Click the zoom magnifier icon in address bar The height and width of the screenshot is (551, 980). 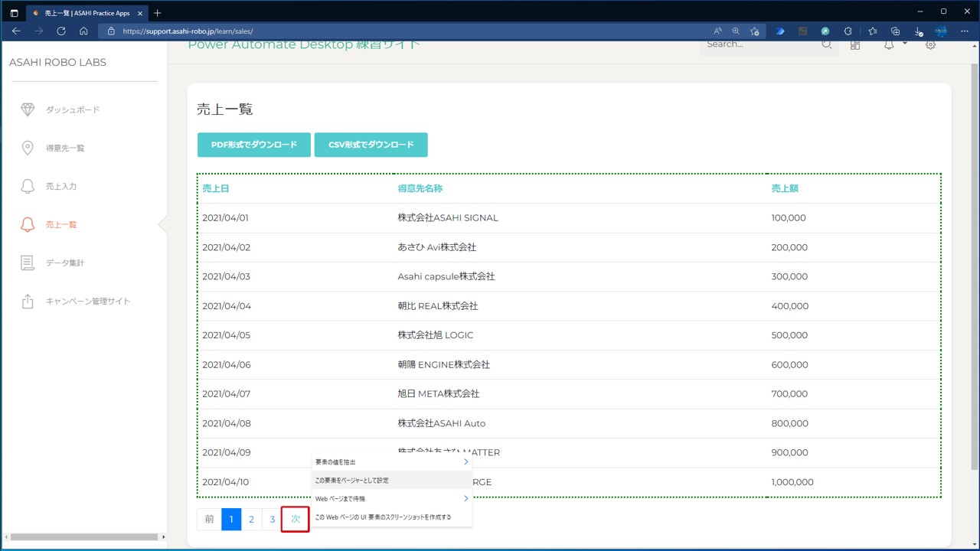point(736,31)
